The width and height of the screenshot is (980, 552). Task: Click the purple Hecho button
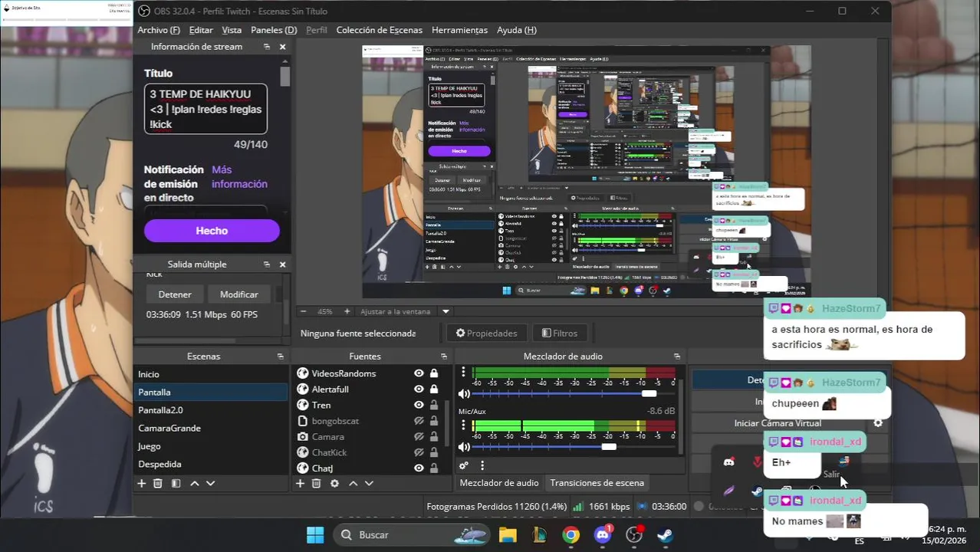point(212,231)
